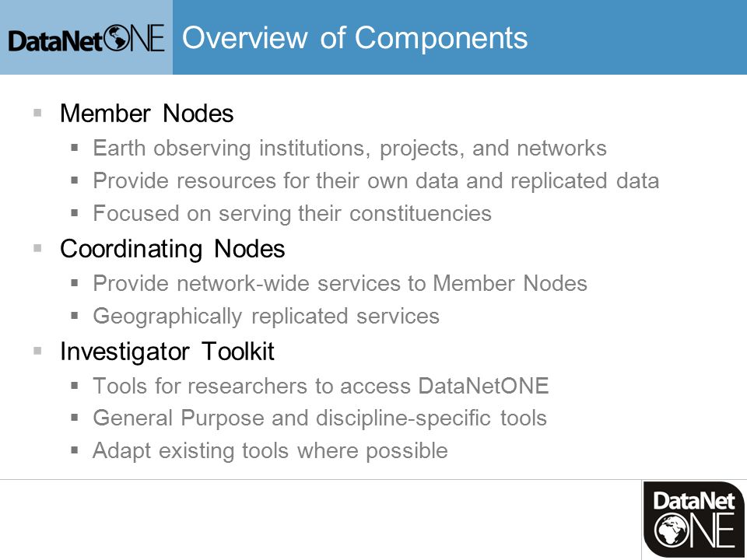Click 'Provide resources for their own data' line
The width and height of the screenshot is (747, 560).
(x=376, y=181)
